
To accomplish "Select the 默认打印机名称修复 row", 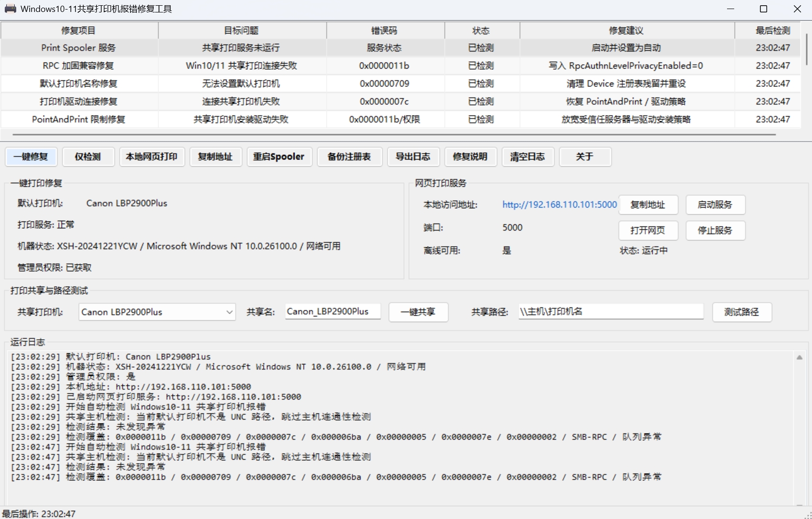I will 401,84.
